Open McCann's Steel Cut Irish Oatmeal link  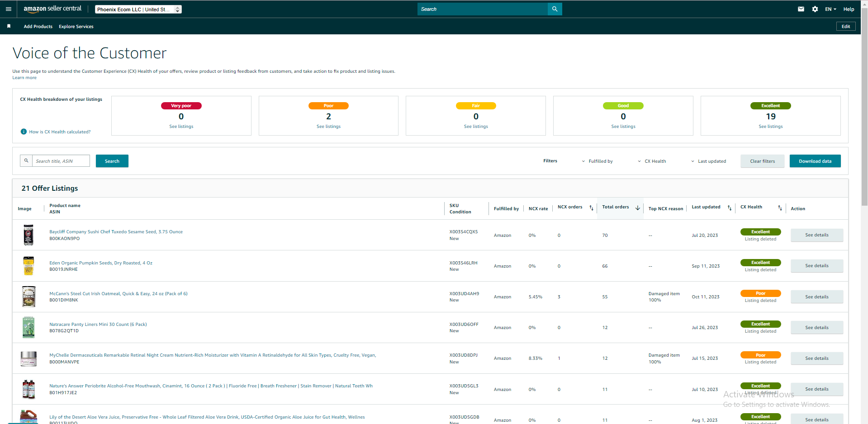tap(119, 293)
